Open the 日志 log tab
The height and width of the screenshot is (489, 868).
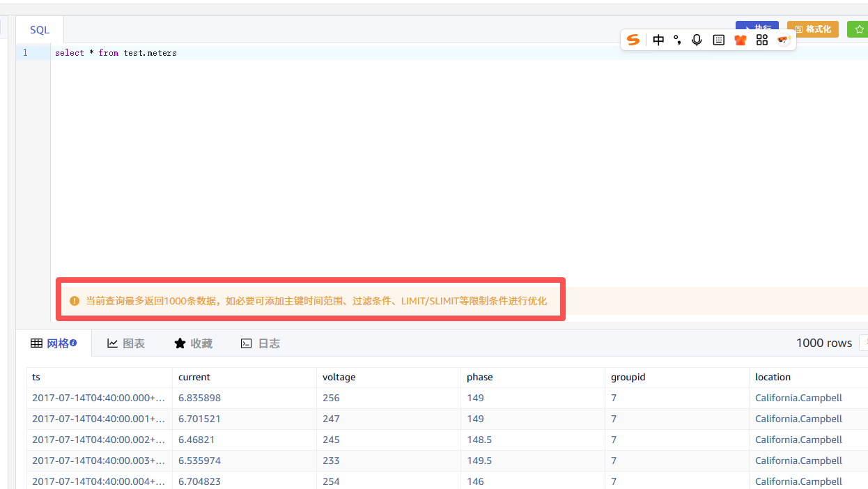pyautogui.click(x=261, y=343)
